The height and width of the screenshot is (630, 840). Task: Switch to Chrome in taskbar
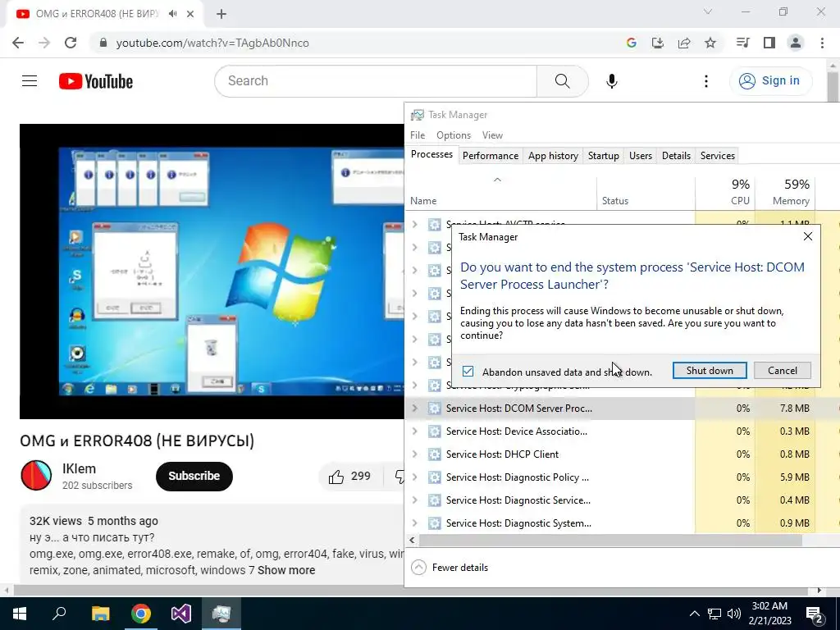coord(141,614)
